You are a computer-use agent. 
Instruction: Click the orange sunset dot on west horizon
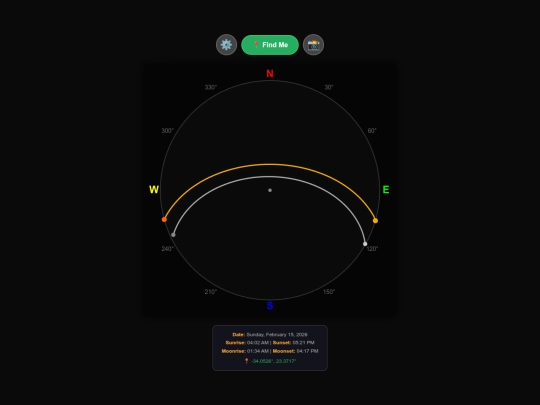pyautogui.click(x=164, y=219)
